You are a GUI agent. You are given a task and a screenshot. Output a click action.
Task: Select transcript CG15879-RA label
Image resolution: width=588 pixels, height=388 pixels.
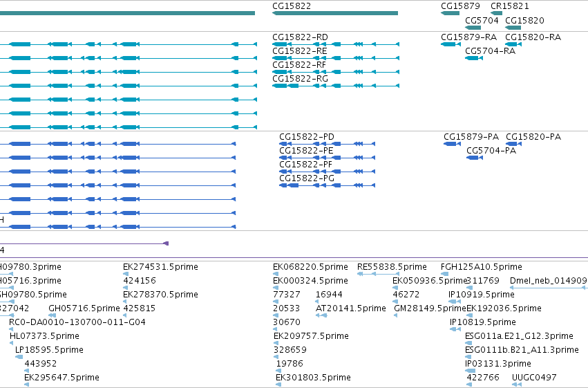tap(468, 37)
